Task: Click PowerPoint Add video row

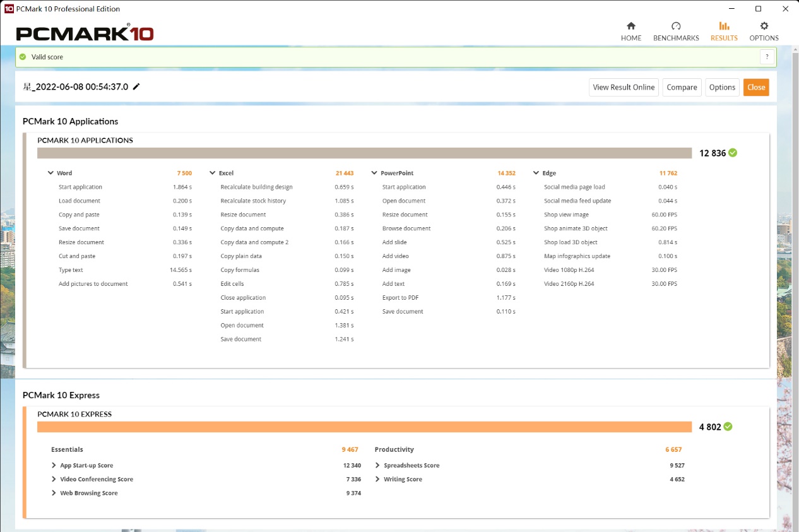Action: pyautogui.click(x=449, y=256)
